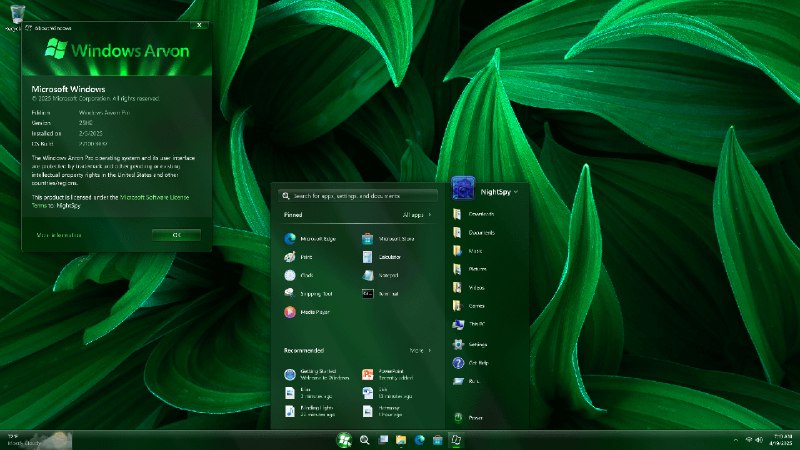
Task: Open This PC from the Start menu
Action: pos(468,324)
